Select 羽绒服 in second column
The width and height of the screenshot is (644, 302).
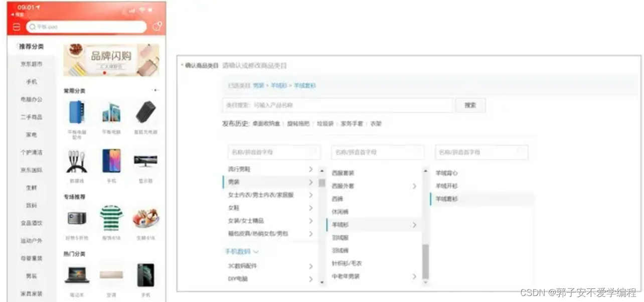pyautogui.click(x=340, y=237)
